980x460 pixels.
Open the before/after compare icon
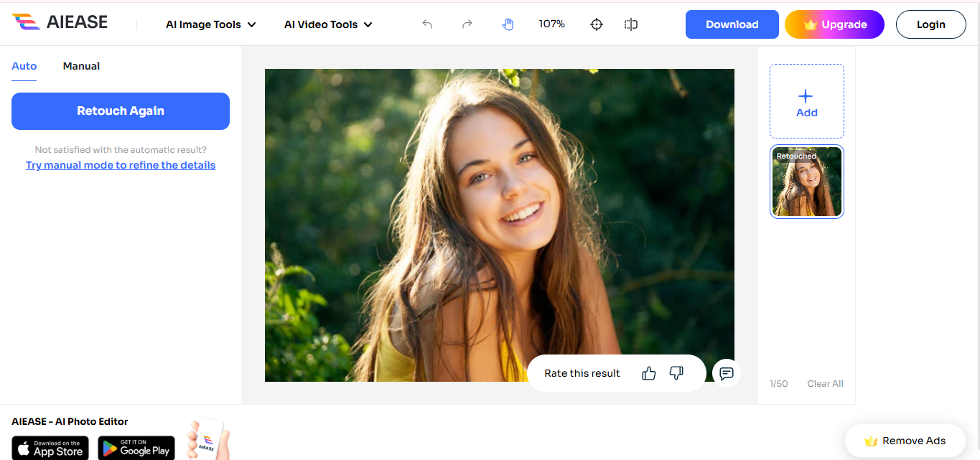click(x=630, y=24)
